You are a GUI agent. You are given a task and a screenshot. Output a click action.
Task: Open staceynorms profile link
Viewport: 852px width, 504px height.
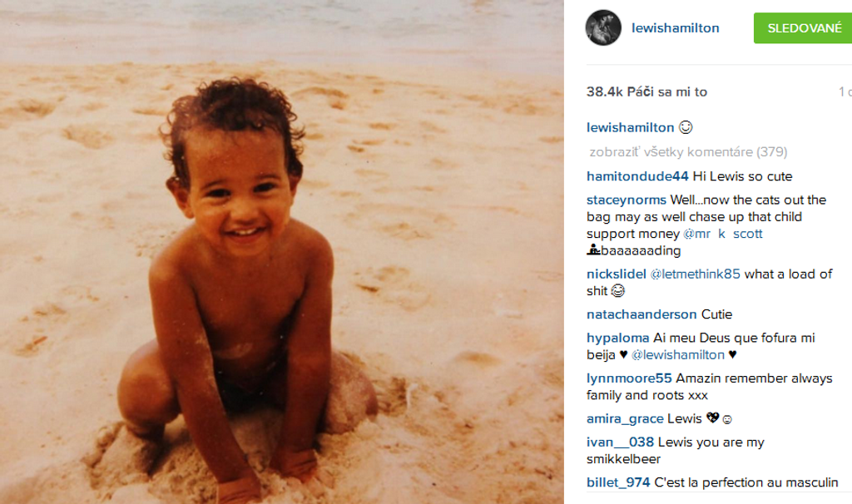(x=626, y=200)
